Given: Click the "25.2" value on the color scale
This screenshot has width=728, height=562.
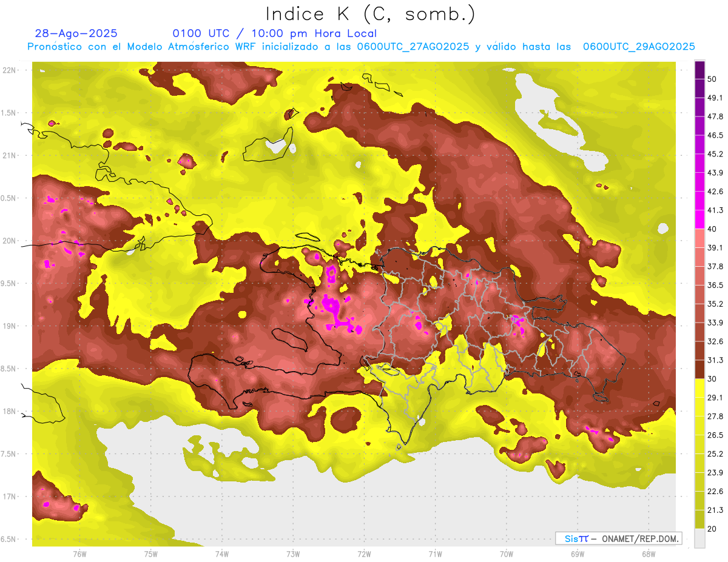Looking at the screenshot, I should pos(715,453).
